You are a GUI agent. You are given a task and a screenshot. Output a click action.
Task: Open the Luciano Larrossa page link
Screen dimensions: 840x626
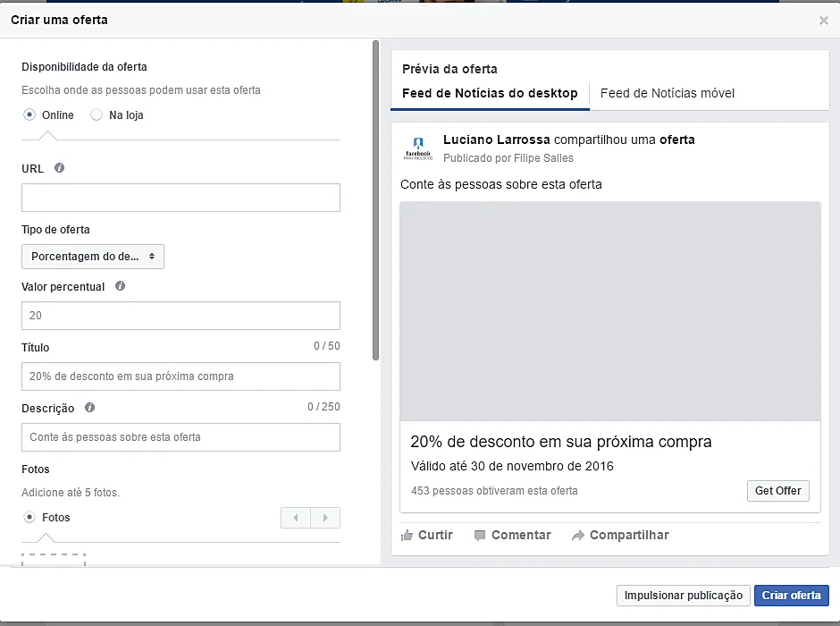(496, 140)
